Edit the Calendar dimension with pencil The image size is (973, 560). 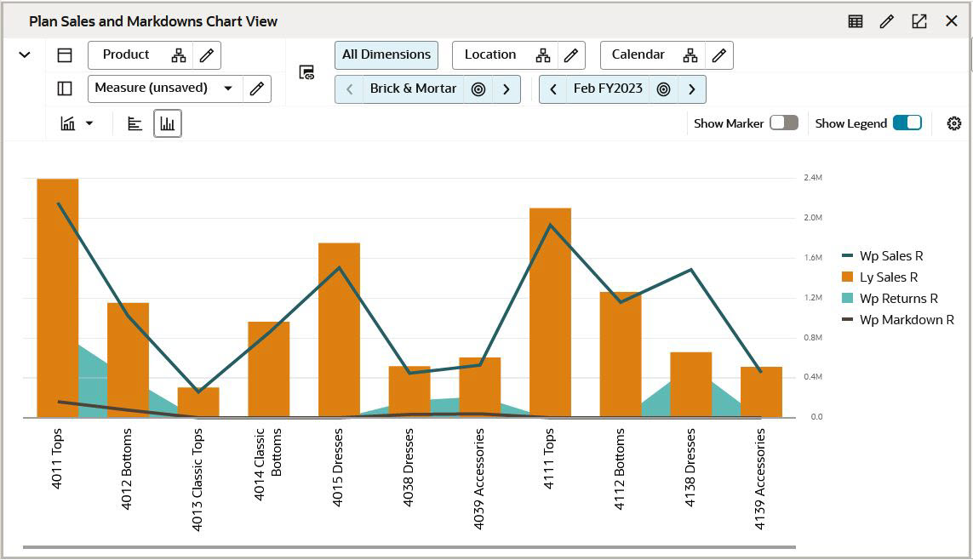pyautogui.click(x=719, y=55)
